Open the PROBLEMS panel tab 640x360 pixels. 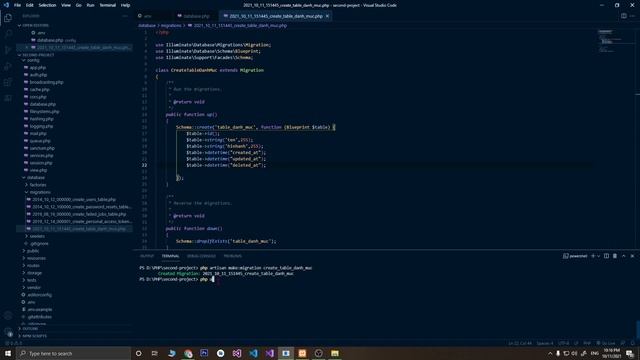(x=233, y=256)
